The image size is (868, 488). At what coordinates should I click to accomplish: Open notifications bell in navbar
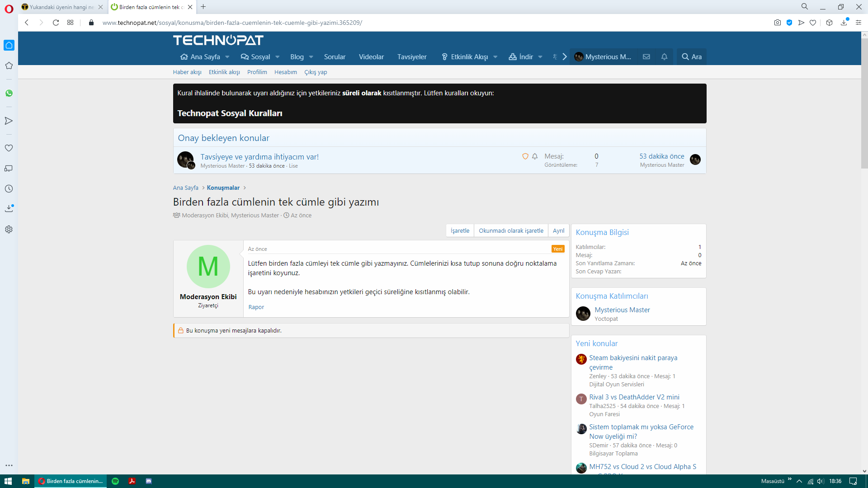pyautogui.click(x=664, y=57)
